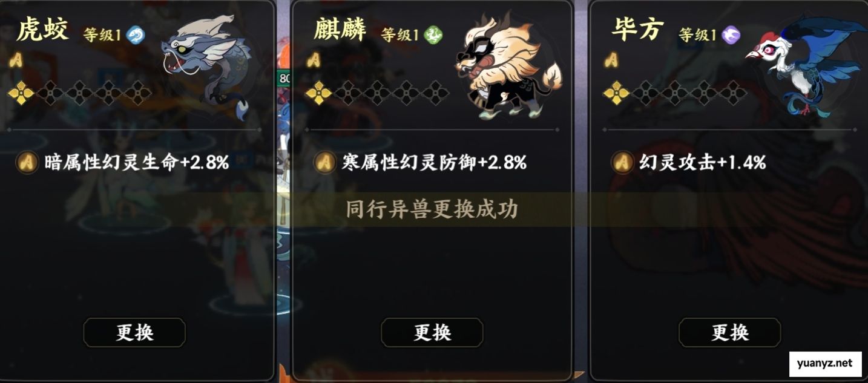Click the gold A badge beside 暗属性幻灵生命

(x=27, y=162)
